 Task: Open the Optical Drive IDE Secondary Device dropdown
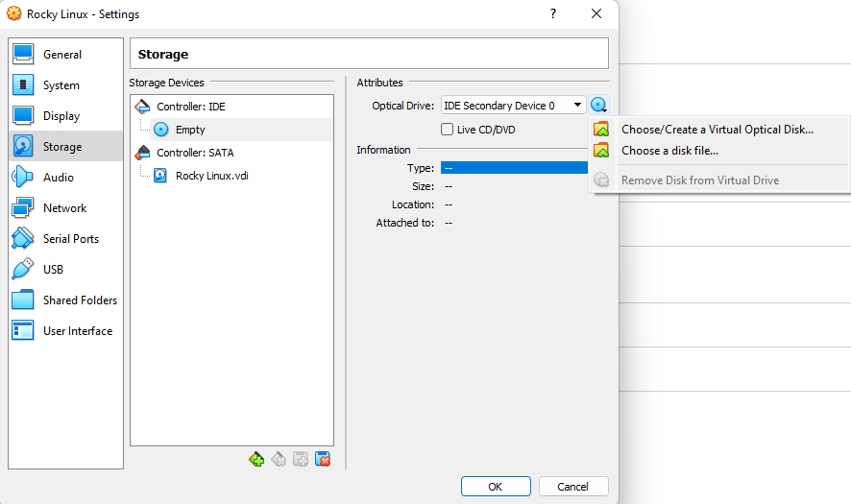point(514,106)
